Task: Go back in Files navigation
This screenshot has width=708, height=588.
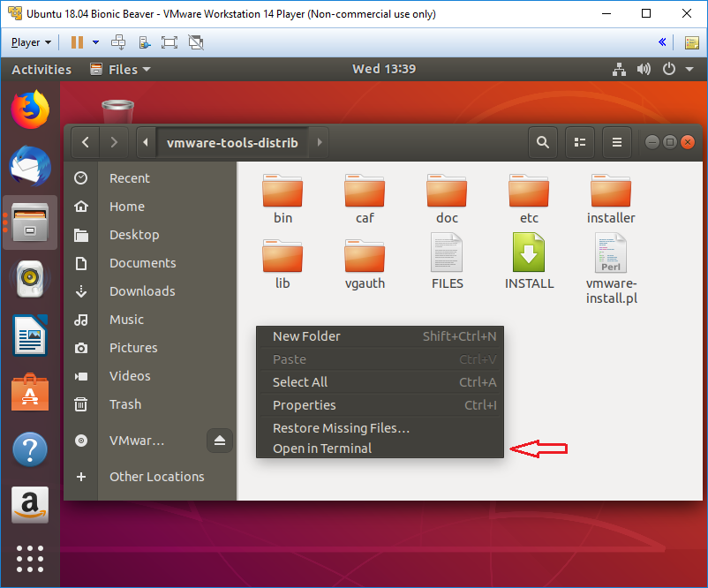Action: (86, 143)
